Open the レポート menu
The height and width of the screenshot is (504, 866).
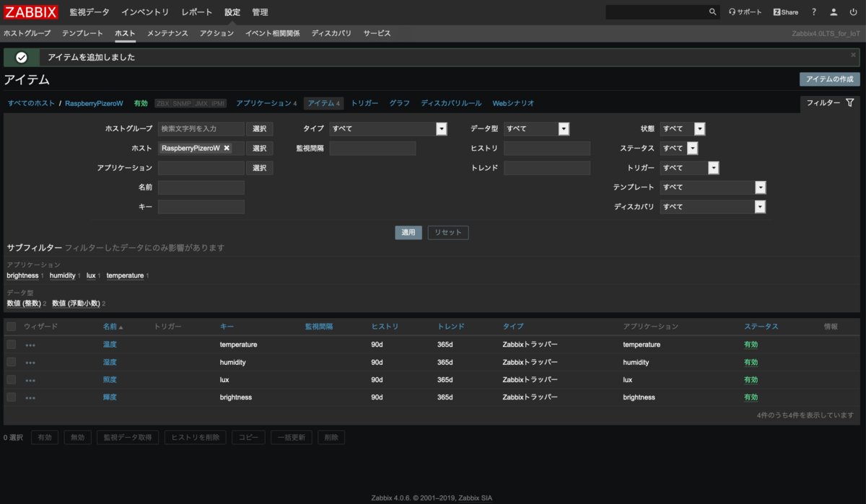click(x=197, y=12)
